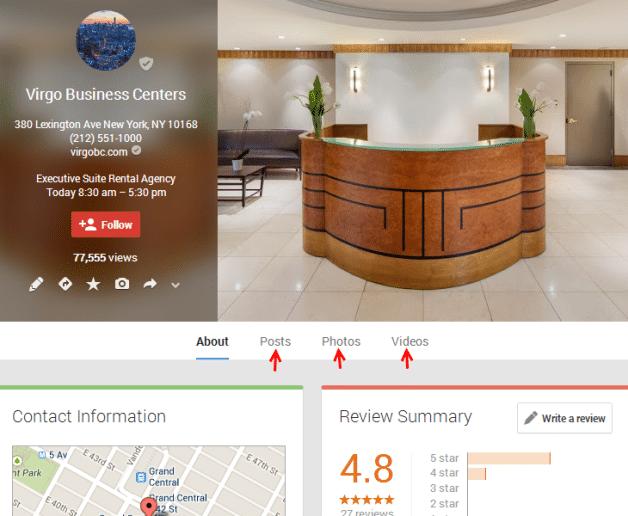Select the About tab
Screen dimensions: 628x516
click(x=212, y=342)
